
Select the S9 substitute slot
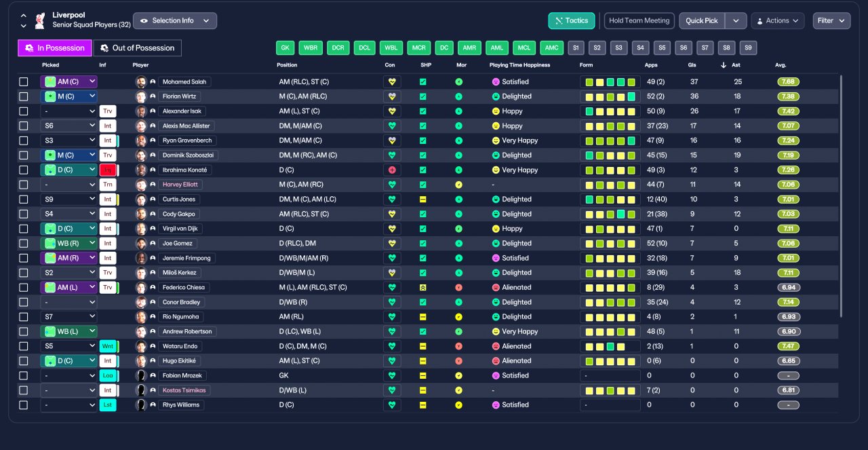[x=748, y=48]
